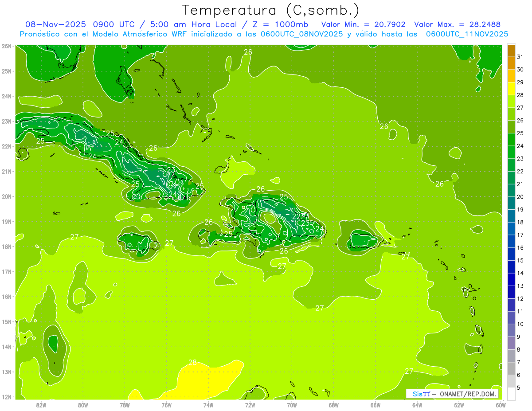
Task: Pick the purple legend swatch between 9 and 10
Action: tap(512, 330)
